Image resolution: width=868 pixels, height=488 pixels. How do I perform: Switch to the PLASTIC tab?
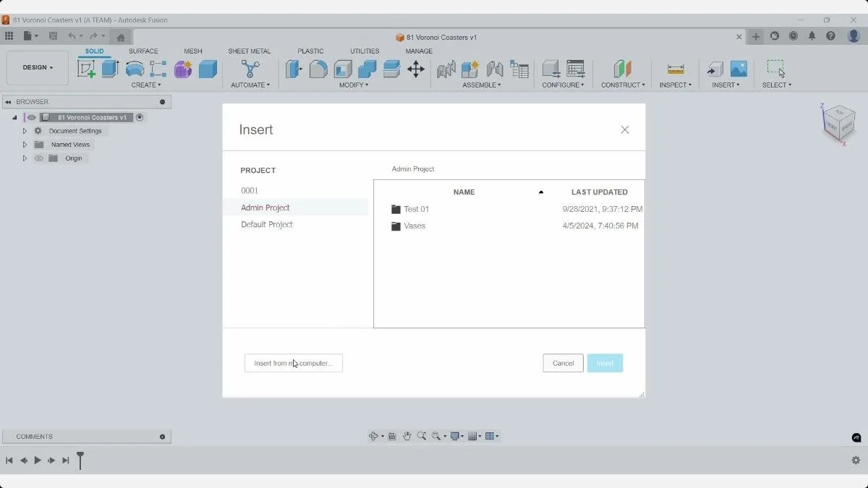click(310, 51)
